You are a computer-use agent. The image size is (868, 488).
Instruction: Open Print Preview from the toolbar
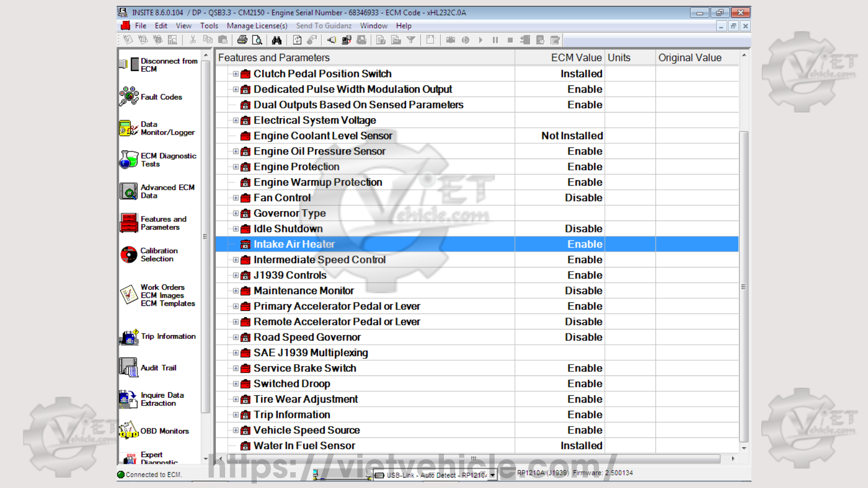pos(257,40)
